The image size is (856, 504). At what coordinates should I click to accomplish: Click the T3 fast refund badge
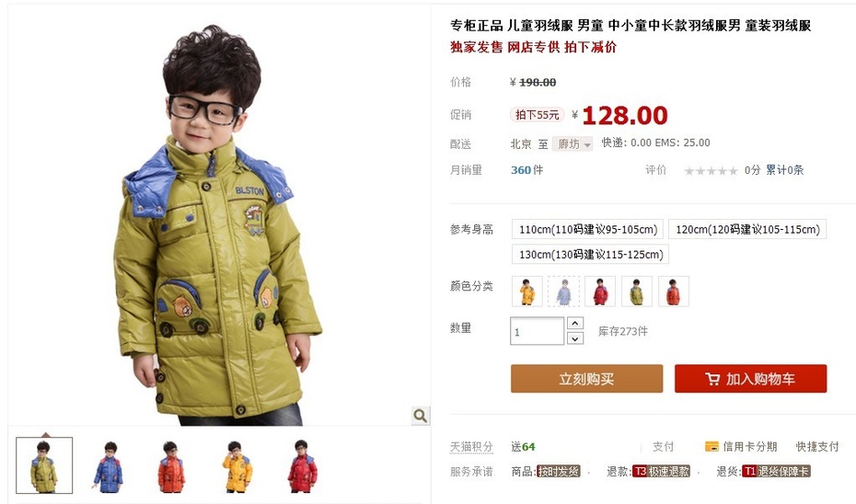coord(661,471)
